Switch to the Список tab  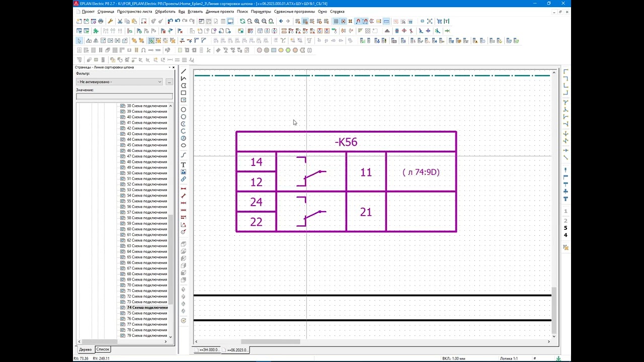pos(103,349)
